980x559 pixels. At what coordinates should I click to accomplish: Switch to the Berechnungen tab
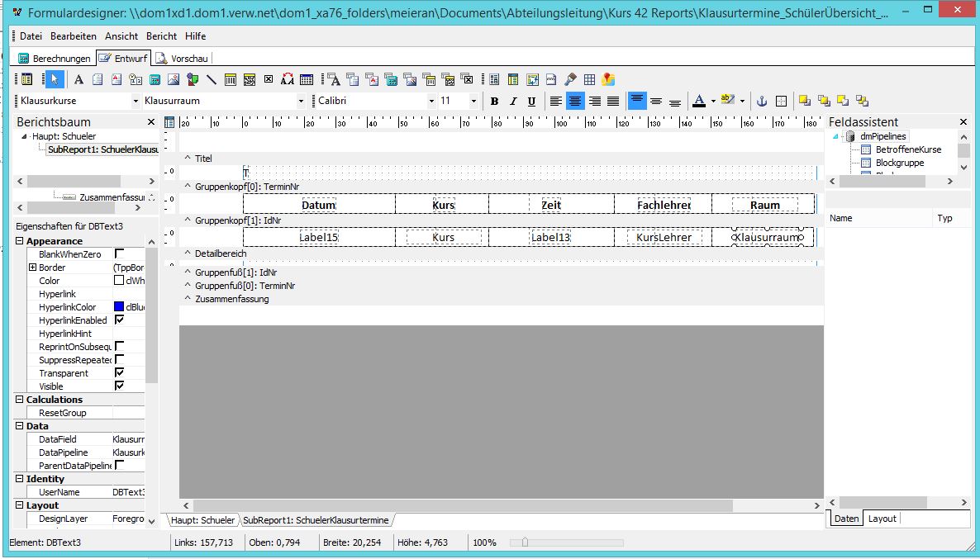click(55, 58)
